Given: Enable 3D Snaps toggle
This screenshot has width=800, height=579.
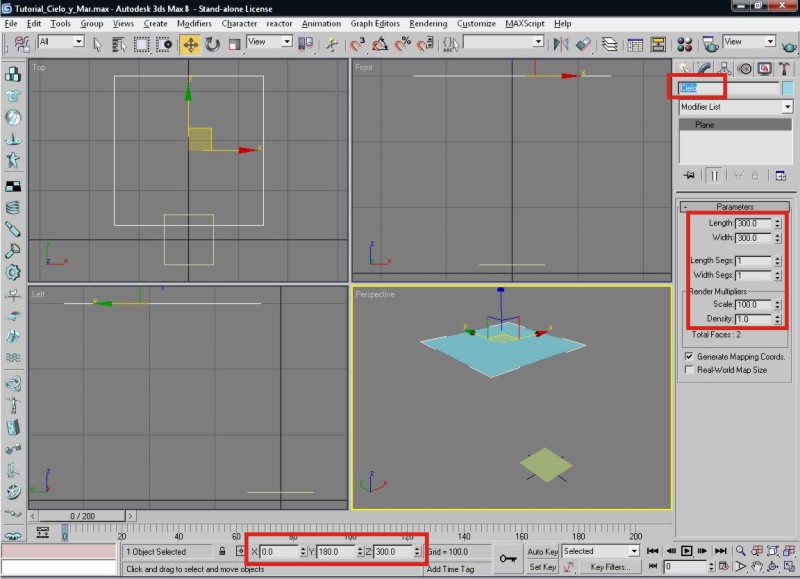Looking at the screenshot, I should click(x=357, y=45).
